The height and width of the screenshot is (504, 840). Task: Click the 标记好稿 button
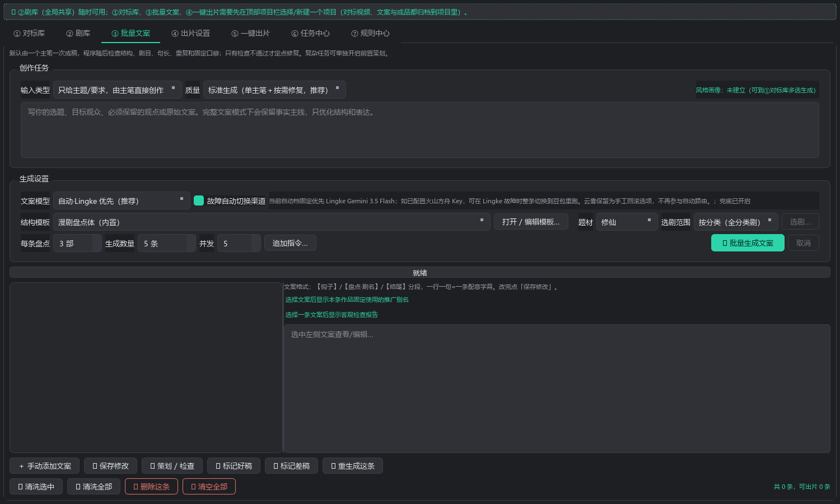coord(234,466)
